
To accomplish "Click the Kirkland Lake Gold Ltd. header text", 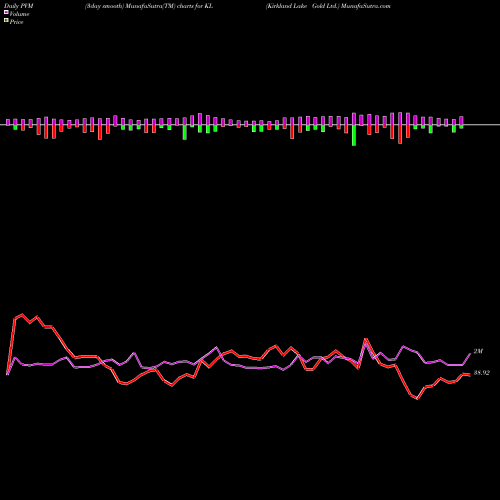I will pos(302,6).
